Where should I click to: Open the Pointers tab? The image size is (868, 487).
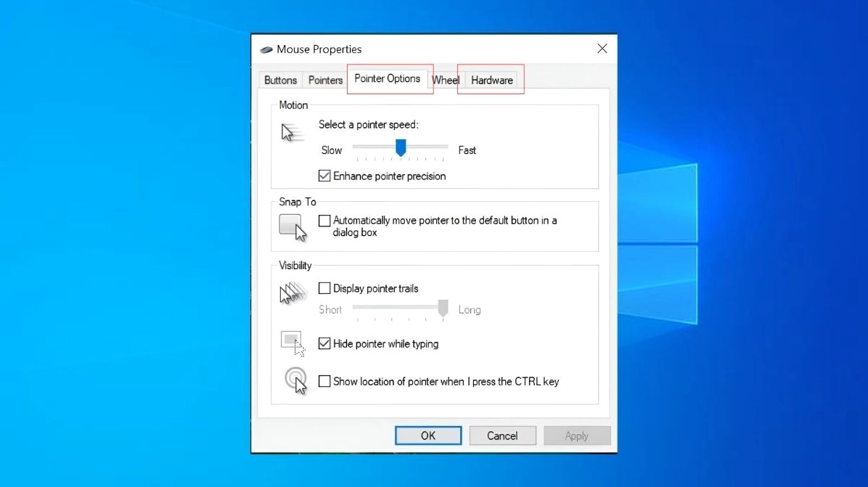[x=325, y=80]
